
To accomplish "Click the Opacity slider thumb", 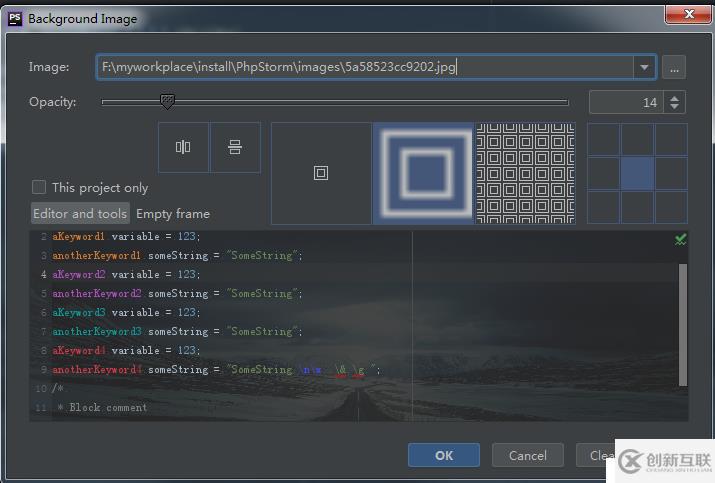I will click(x=167, y=101).
